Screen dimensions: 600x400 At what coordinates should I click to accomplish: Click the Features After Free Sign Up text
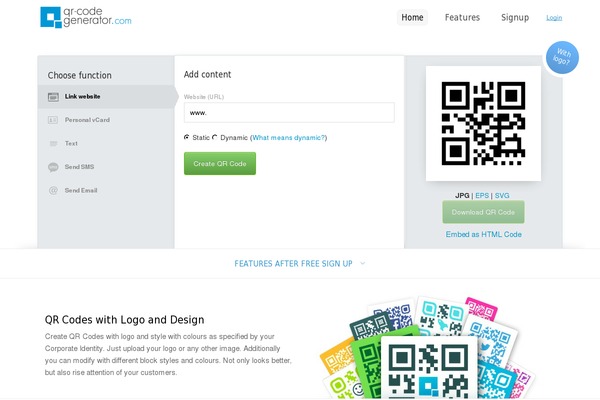pyautogui.click(x=293, y=264)
